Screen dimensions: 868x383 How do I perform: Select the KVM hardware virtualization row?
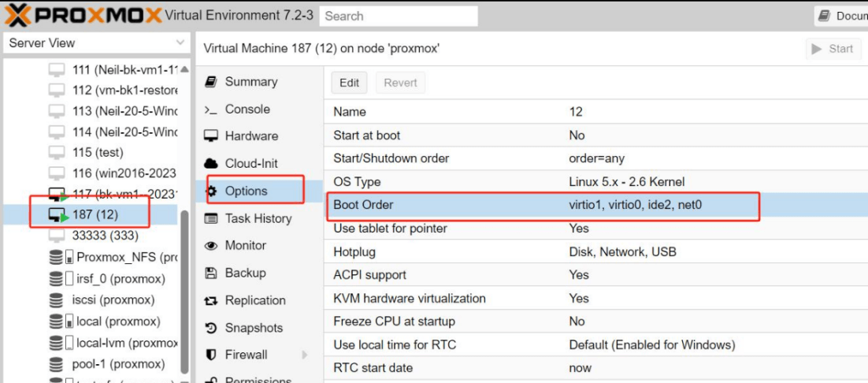click(x=595, y=299)
